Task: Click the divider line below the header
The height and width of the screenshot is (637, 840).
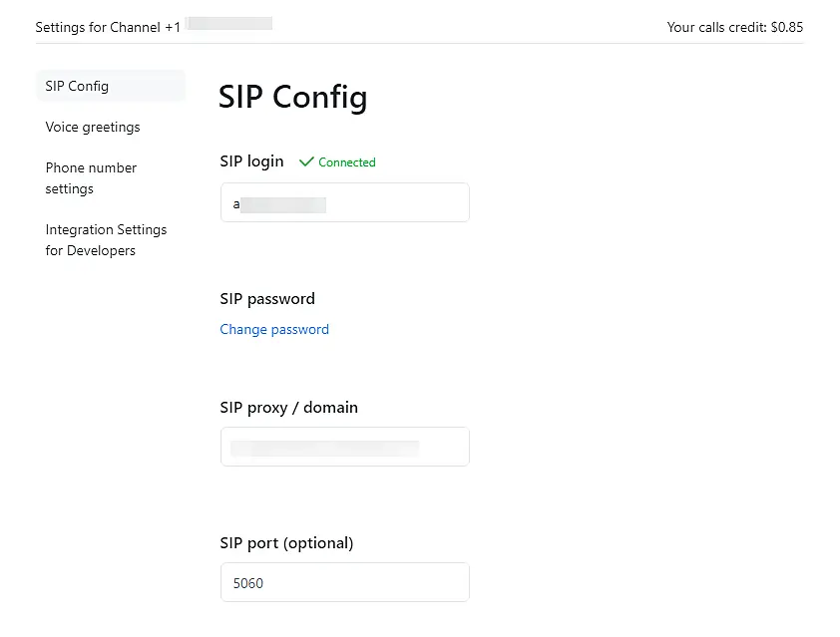Action: [419, 43]
